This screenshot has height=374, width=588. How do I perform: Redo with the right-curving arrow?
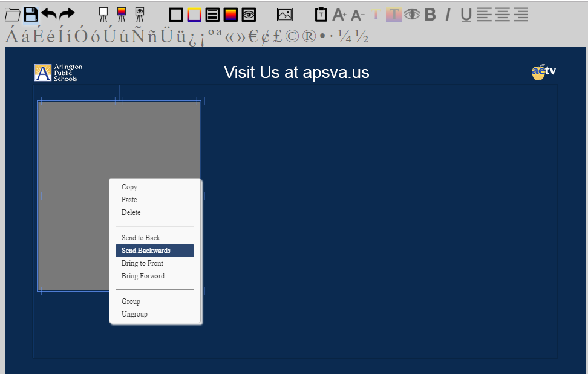pos(65,13)
